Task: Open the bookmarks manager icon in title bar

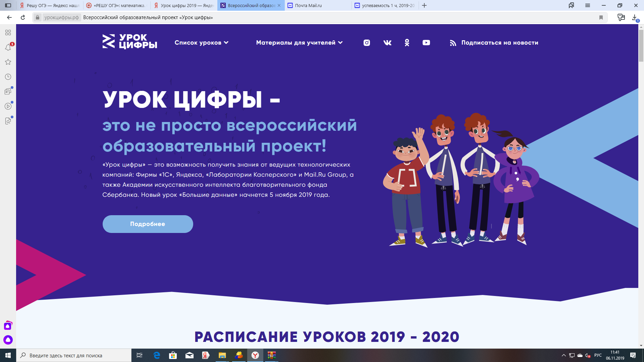Action: point(571,5)
